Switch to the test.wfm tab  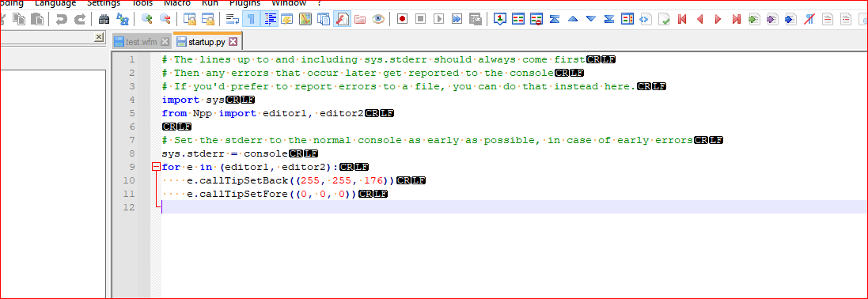tap(142, 41)
